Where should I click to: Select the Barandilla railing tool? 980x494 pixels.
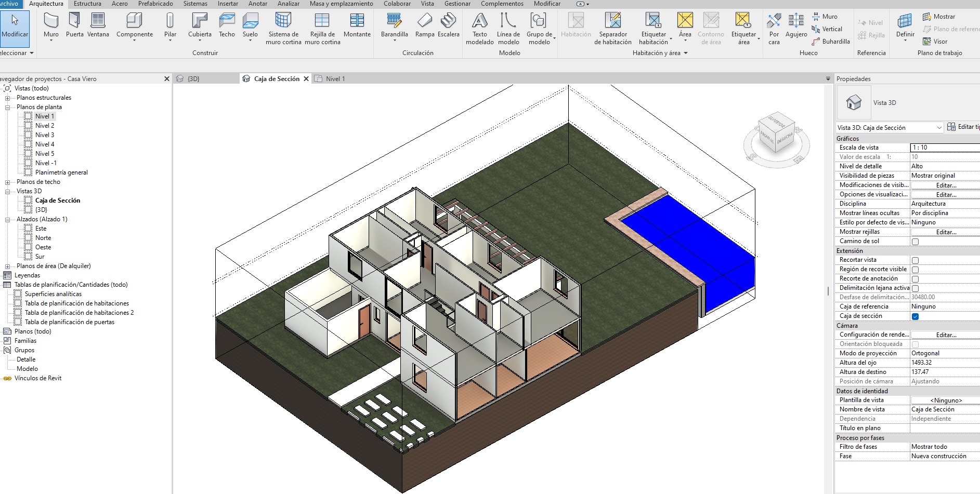tap(394, 25)
